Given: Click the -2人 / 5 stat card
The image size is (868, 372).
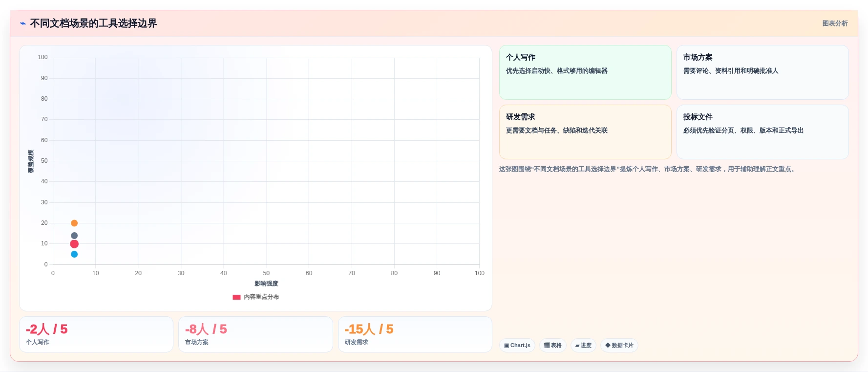Looking at the screenshot, I should click(x=96, y=334).
